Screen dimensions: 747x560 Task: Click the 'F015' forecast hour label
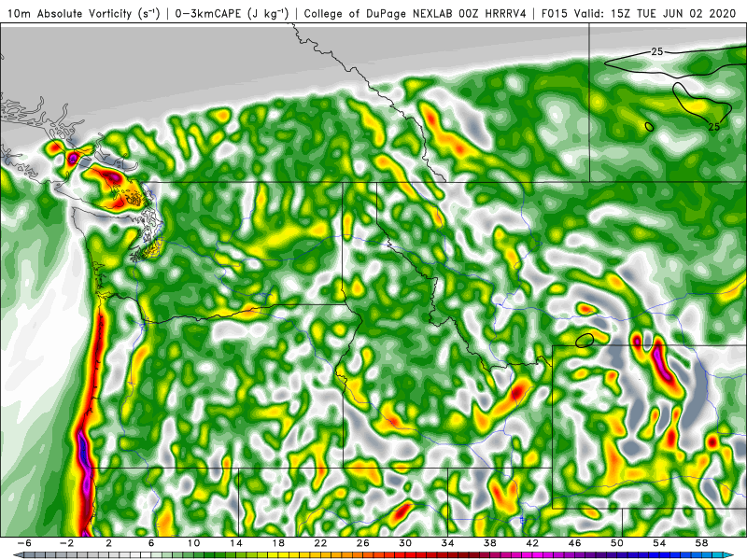coord(555,13)
